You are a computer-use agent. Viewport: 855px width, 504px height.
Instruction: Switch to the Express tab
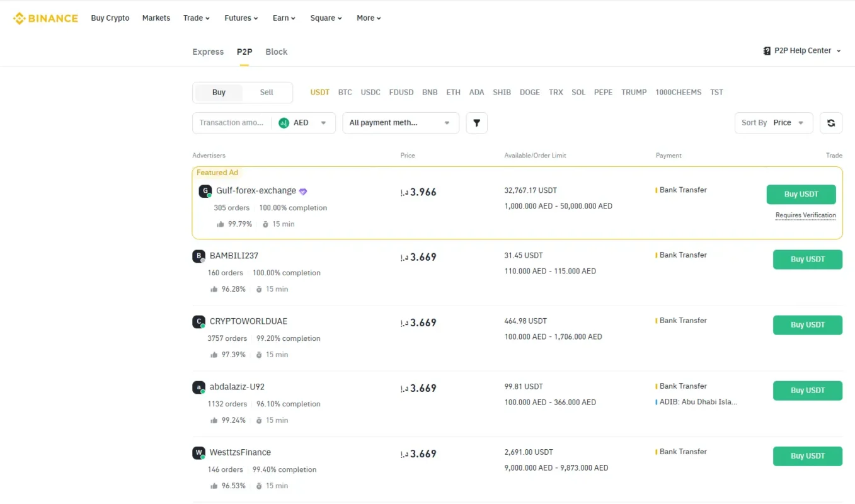click(x=208, y=52)
